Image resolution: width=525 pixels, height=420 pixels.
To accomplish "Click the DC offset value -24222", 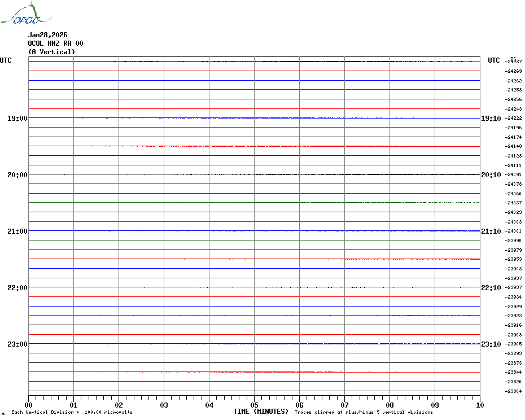I will (514, 119).
